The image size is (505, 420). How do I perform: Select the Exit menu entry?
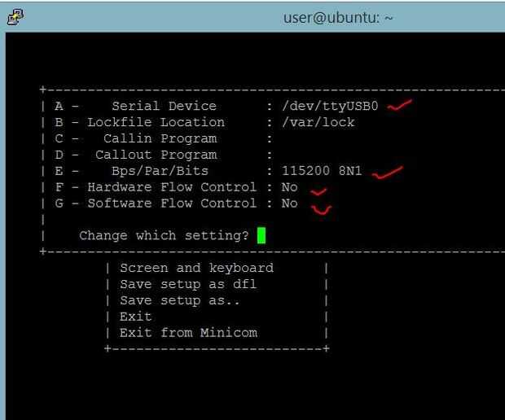(x=136, y=317)
